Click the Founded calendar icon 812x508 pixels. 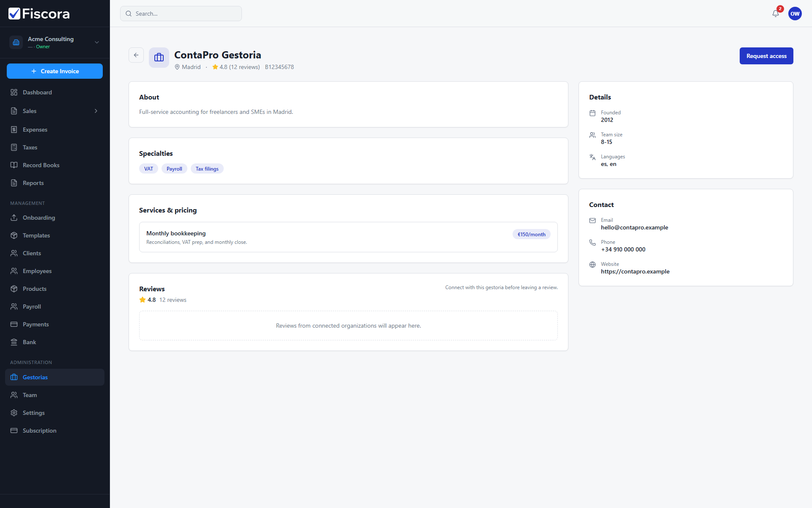pos(593,113)
